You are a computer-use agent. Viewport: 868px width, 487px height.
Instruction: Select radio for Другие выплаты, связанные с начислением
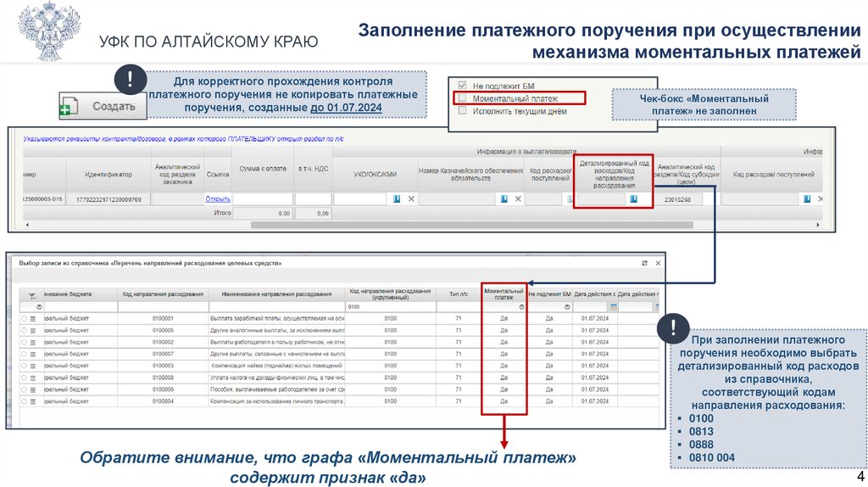(24, 354)
